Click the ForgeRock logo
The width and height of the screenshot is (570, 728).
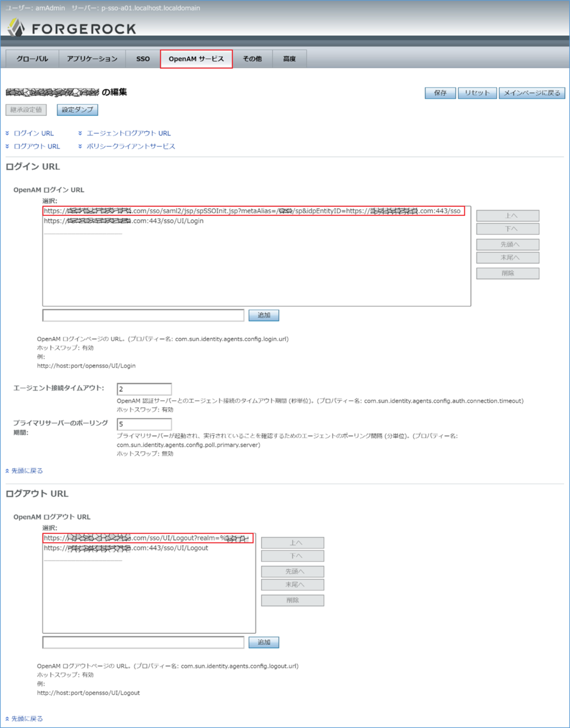[x=71, y=28]
